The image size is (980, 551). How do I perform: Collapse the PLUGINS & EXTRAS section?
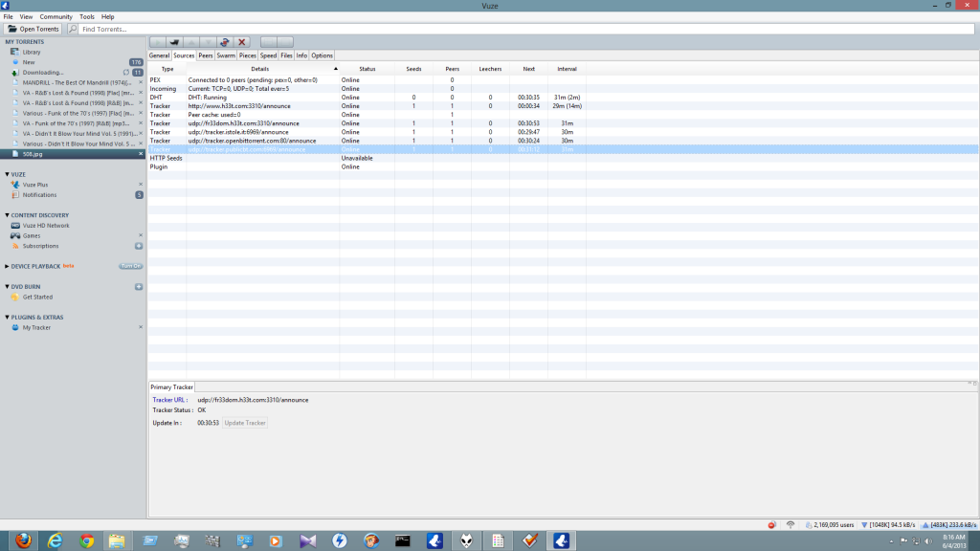pyautogui.click(x=7, y=318)
